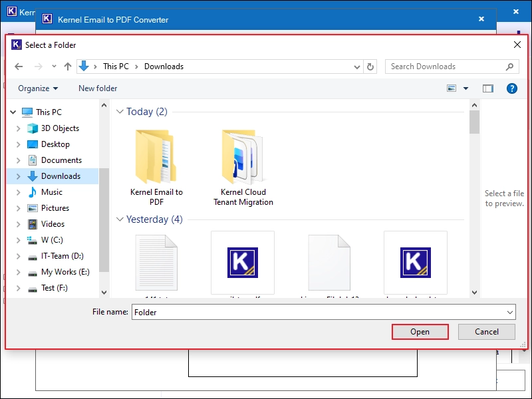Image resolution: width=532 pixels, height=399 pixels.
Task: Select This PC in the address path
Action: point(116,66)
